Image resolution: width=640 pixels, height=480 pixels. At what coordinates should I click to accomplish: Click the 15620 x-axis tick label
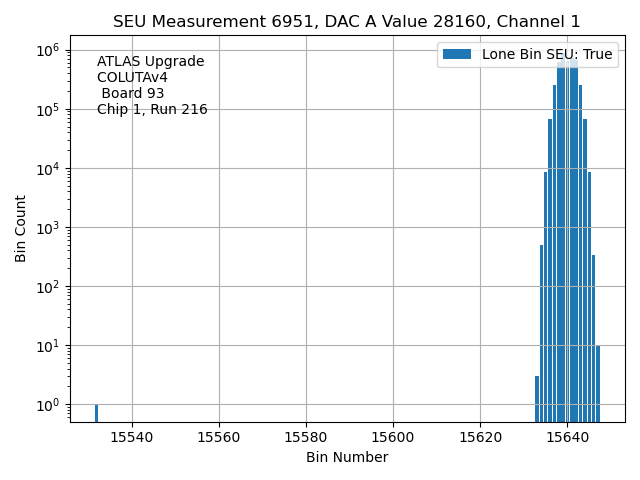480,437
